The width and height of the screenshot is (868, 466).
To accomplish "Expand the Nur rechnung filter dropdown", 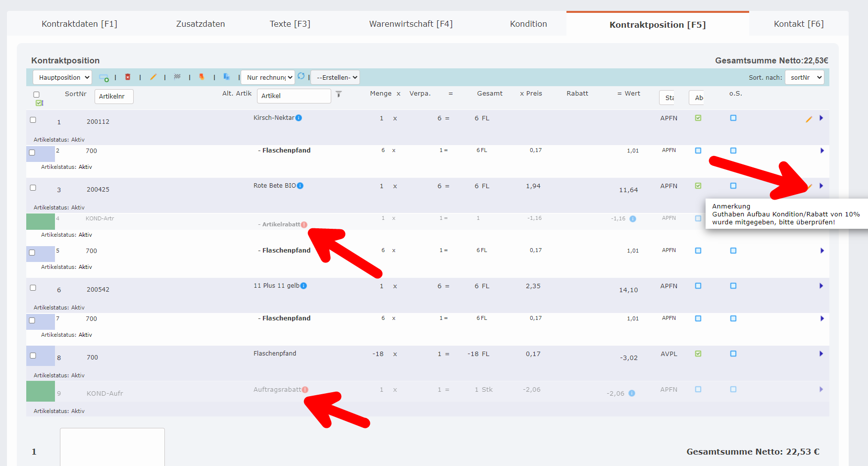I will click(x=268, y=77).
